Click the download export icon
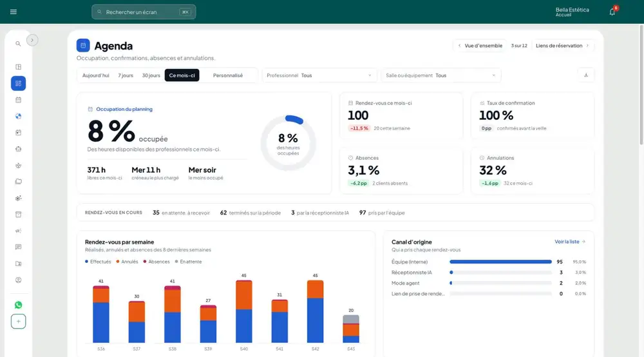This screenshot has height=357, width=644. coord(585,75)
